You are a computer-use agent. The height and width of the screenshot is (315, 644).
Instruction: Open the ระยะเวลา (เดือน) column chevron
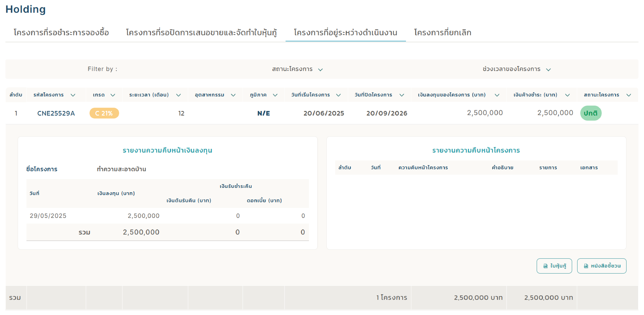click(x=179, y=95)
